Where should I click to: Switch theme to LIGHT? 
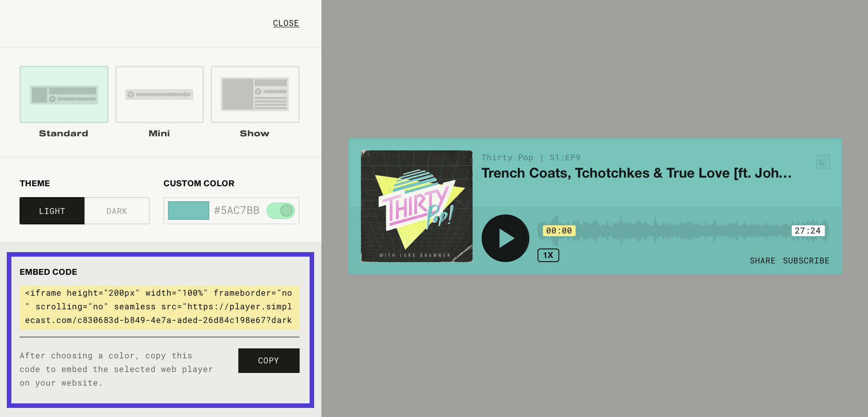pyautogui.click(x=52, y=211)
